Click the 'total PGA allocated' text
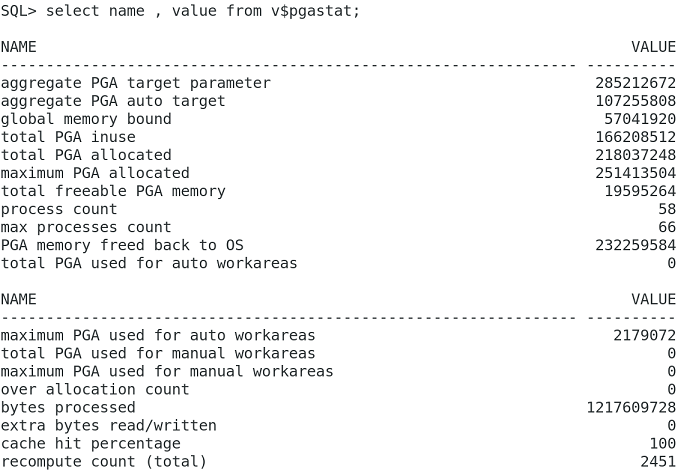The height and width of the screenshot is (470, 685). click(86, 155)
